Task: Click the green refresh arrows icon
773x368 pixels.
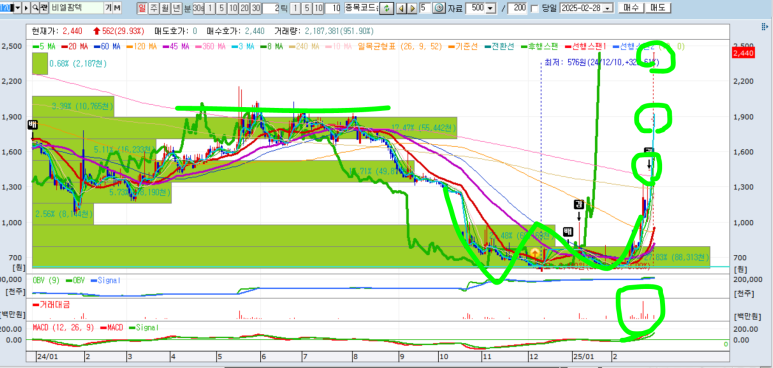Action: [387, 8]
